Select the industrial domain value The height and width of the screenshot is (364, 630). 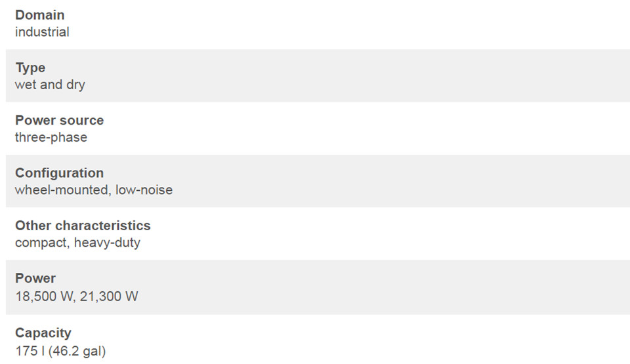(42, 31)
